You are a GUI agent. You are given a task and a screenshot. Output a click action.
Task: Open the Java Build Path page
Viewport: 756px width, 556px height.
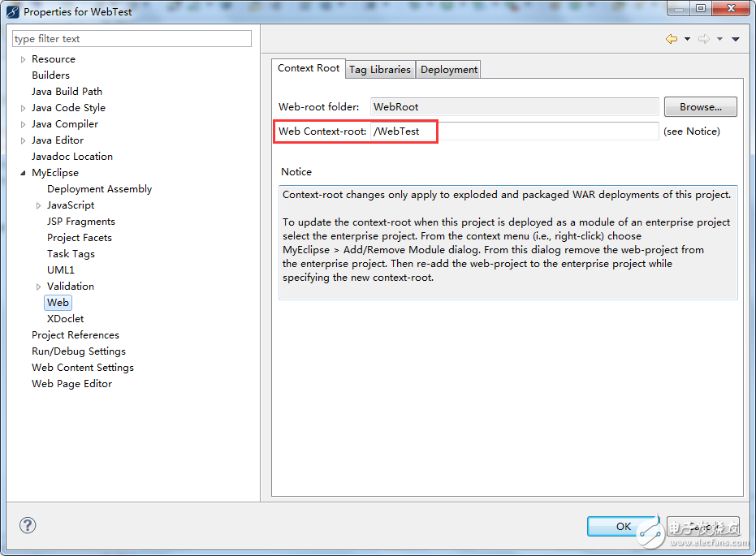pyautogui.click(x=67, y=92)
